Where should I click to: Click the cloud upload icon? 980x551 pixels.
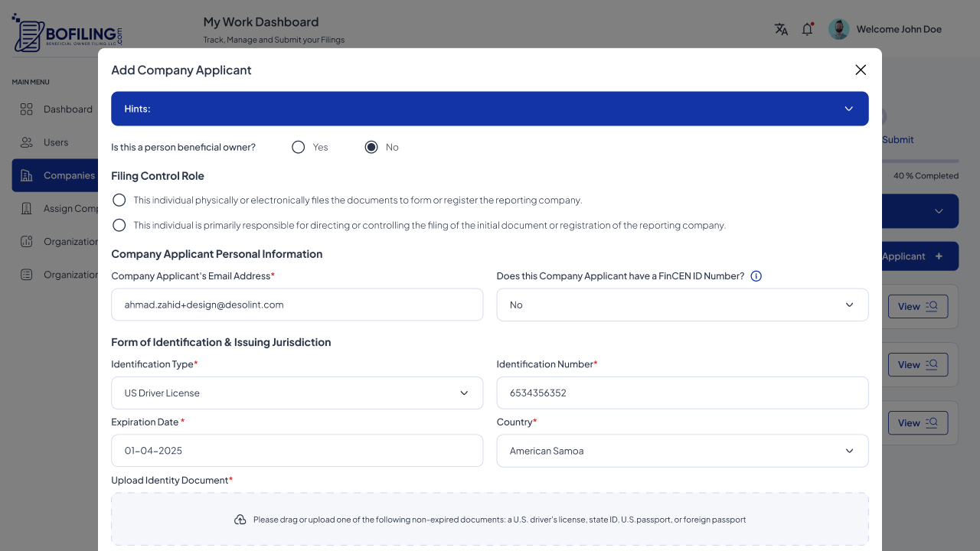click(x=240, y=520)
